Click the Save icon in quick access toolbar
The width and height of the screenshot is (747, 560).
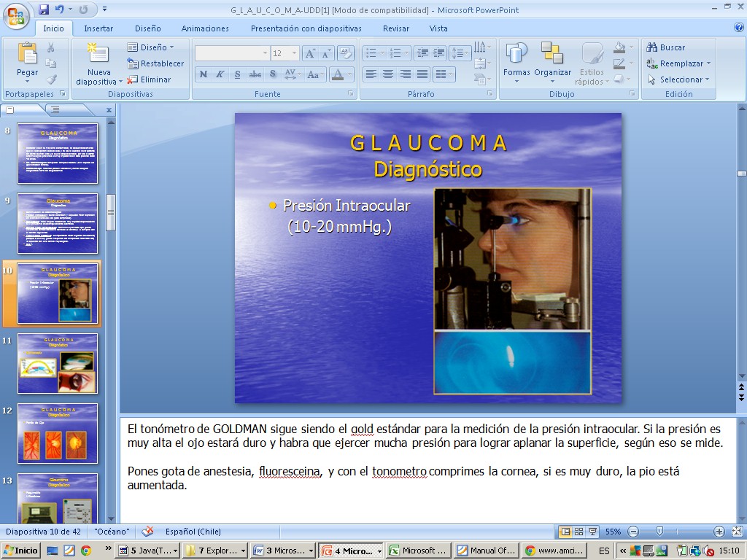[x=44, y=9]
